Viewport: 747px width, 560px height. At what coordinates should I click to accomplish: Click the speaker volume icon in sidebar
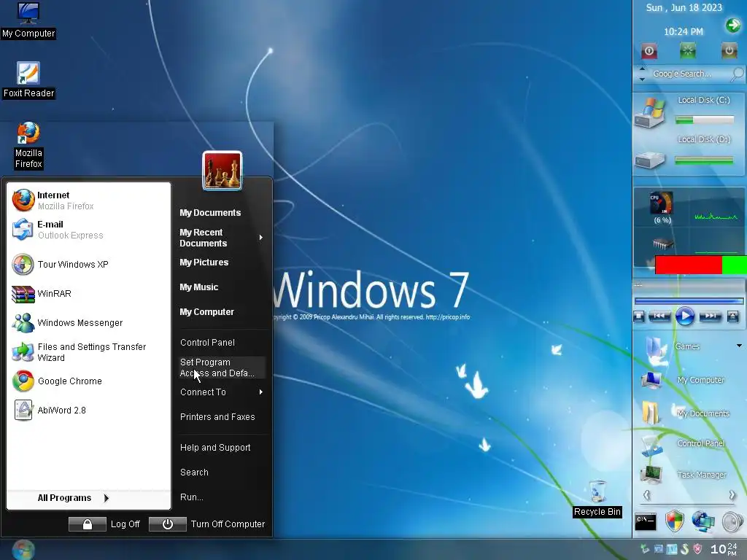[732, 522]
